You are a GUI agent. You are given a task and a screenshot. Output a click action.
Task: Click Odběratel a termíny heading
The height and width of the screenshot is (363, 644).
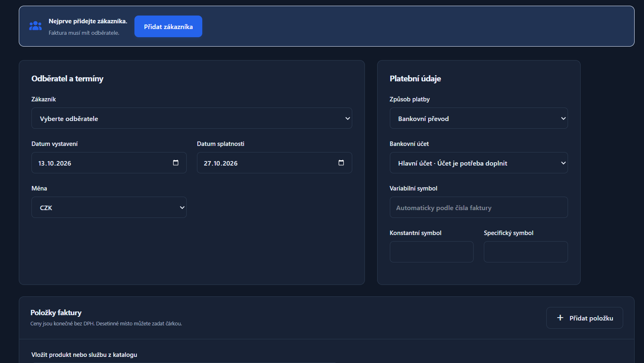[67, 78]
